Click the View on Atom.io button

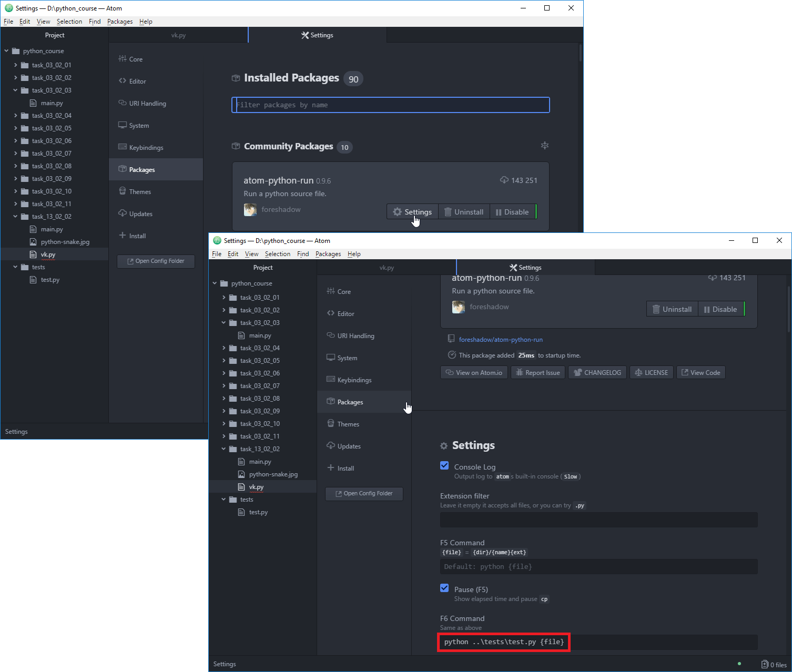[474, 373]
